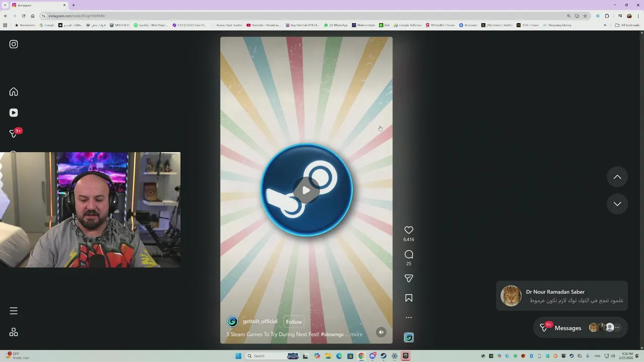644x362 pixels.
Task: Open the three-dot more options on reel
Action: [x=409, y=317]
